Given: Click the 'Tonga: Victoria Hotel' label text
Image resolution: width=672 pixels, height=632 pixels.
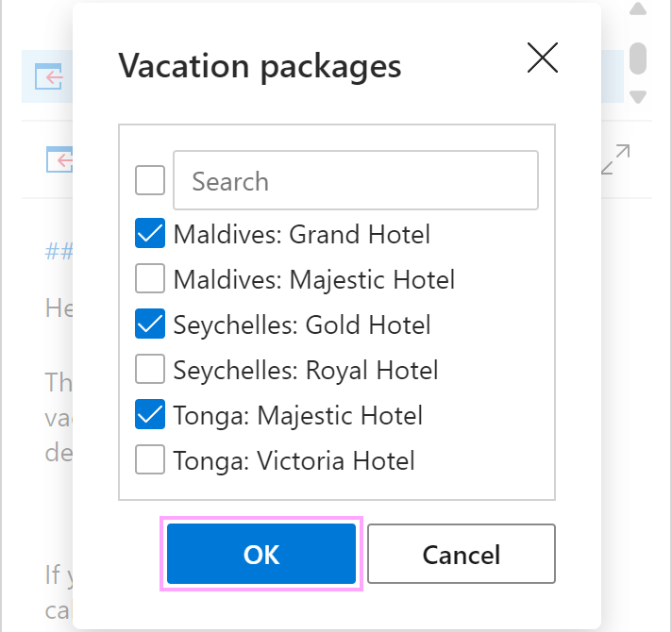Looking at the screenshot, I should 294,460.
